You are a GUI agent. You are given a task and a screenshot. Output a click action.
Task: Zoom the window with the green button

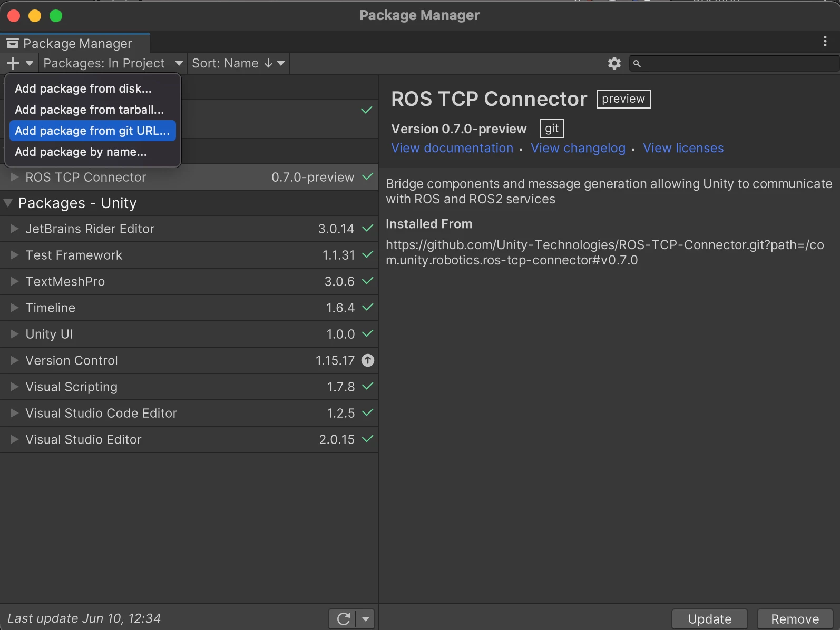56,16
